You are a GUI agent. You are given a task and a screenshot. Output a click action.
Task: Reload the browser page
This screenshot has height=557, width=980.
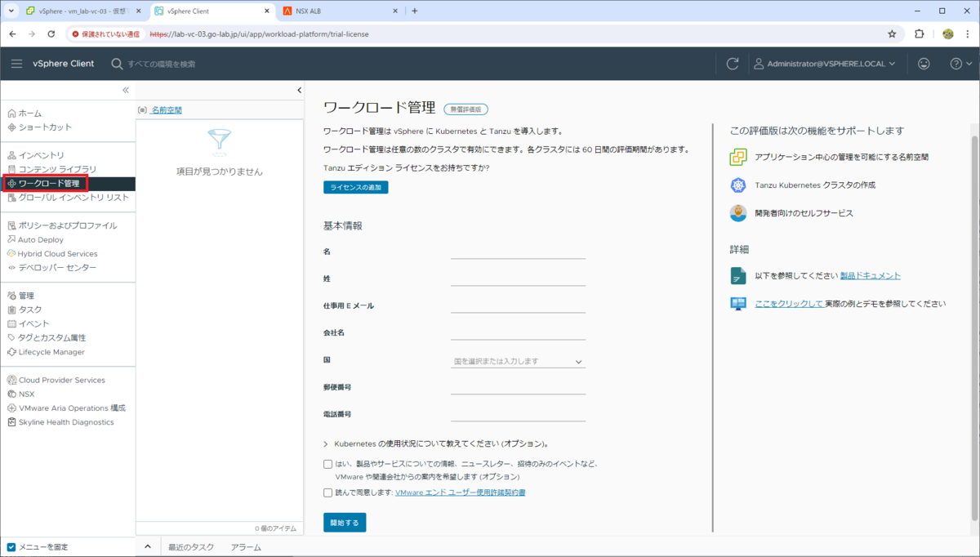[x=51, y=34]
